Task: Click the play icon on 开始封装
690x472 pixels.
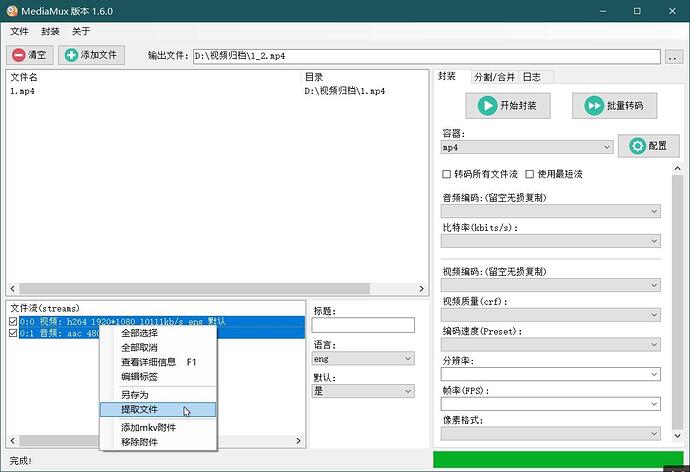Action: (487, 106)
